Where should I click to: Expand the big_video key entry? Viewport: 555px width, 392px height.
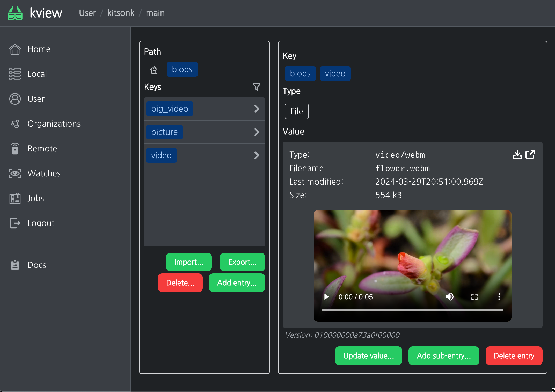(257, 109)
